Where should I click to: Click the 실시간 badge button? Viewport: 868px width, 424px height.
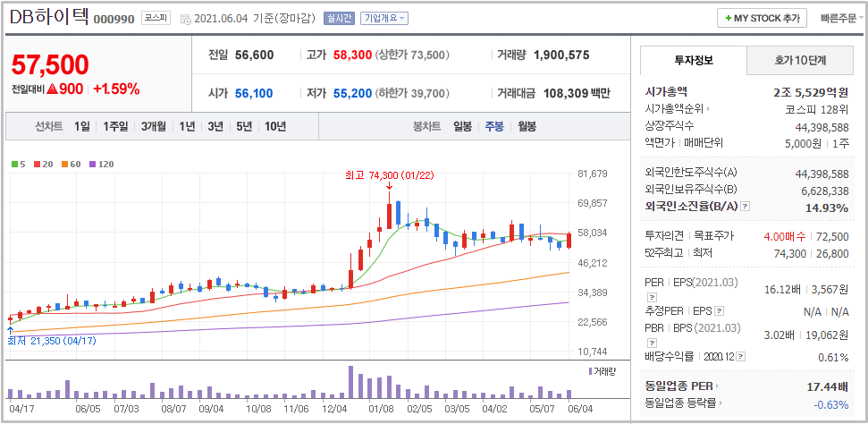point(339,18)
